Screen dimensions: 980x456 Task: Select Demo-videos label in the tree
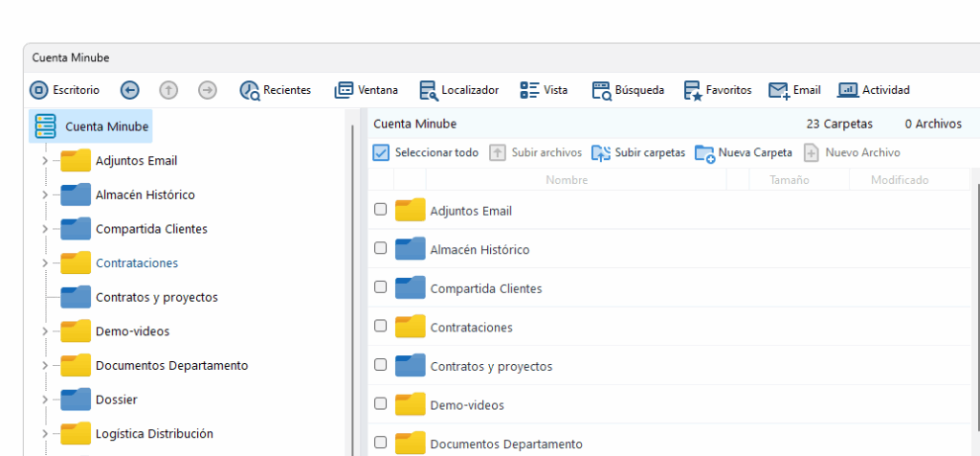click(132, 331)
